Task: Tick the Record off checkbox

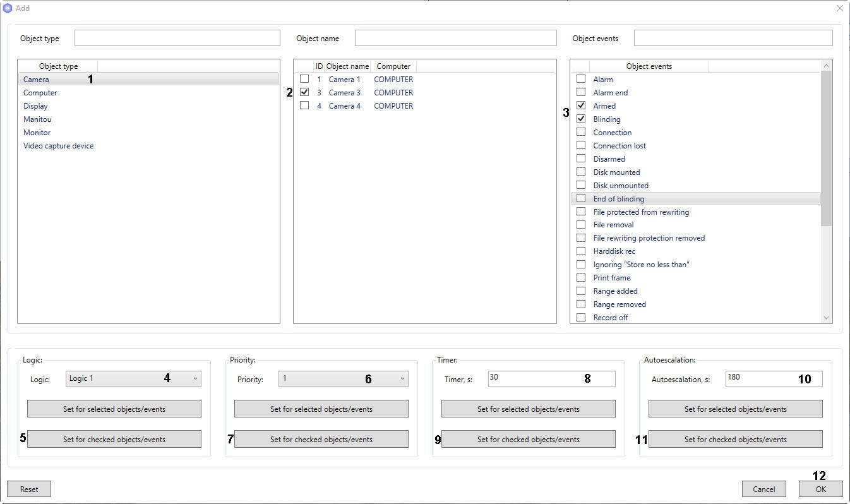Action: [x=581, y=317]
